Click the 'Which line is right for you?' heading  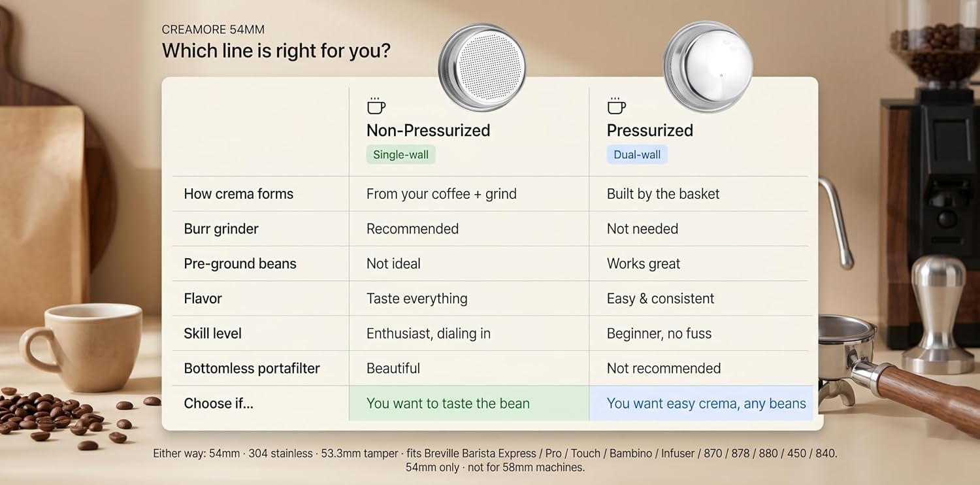click(x=276, y=50)
